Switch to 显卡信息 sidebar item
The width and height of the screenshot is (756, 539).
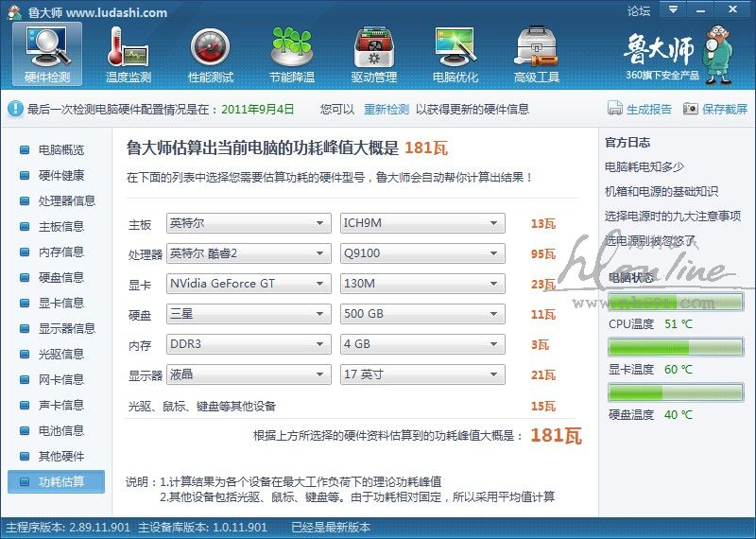(x=60, y=303)
